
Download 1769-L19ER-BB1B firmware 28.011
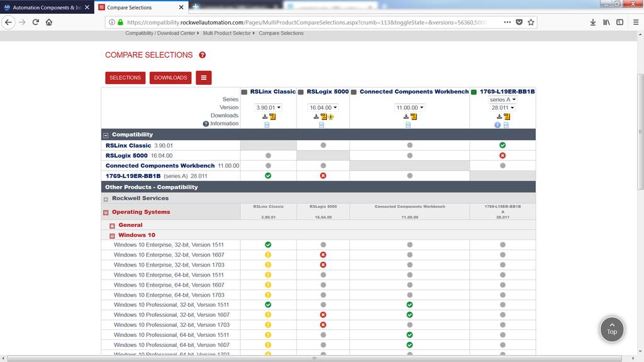pyautogui.click(x=499, y=116)
